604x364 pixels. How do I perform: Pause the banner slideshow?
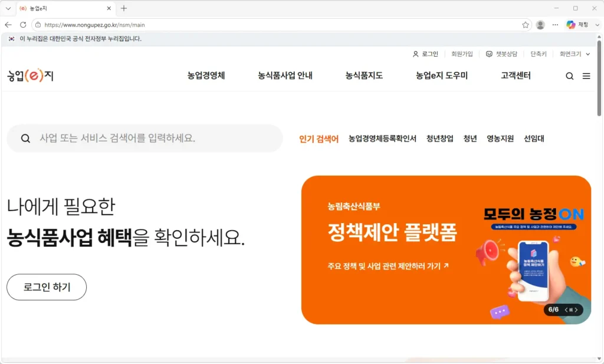coord(571,310)
